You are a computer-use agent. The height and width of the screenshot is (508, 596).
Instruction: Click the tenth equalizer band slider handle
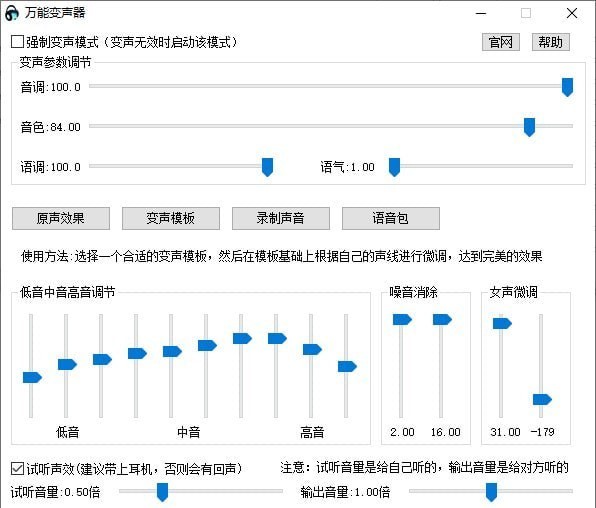pos(347,367)
